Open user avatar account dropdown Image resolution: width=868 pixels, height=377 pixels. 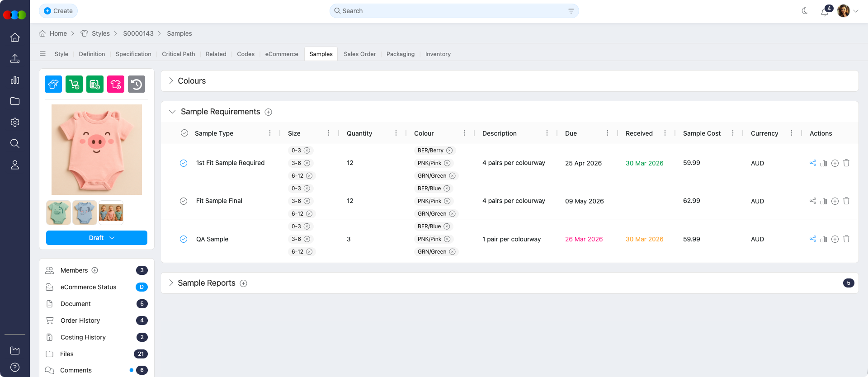click(x=848, y=11)
